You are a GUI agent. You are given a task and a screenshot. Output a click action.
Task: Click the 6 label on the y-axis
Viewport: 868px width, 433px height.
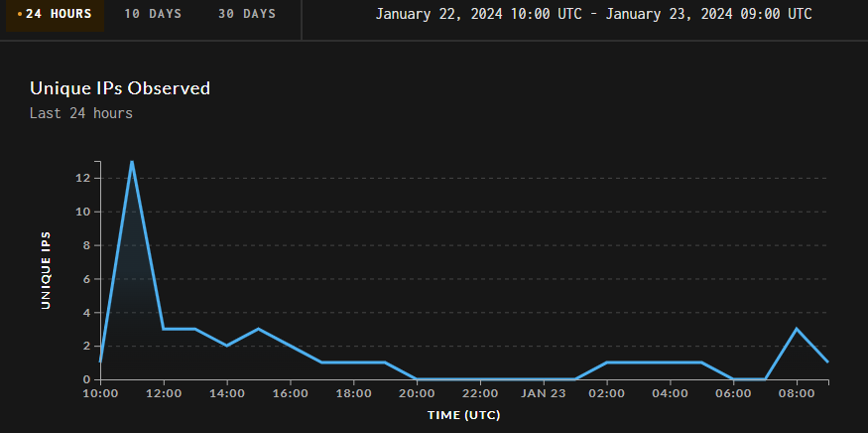pos(87,279)
